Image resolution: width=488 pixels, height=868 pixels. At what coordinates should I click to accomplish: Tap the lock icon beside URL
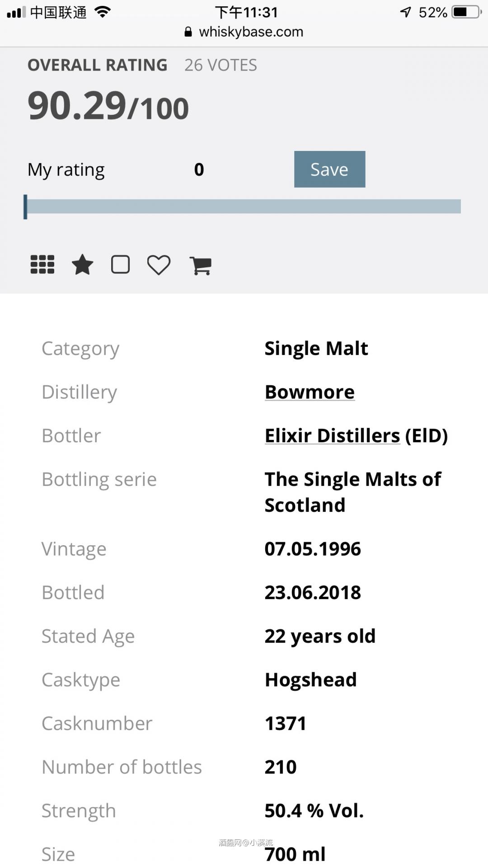188,32
